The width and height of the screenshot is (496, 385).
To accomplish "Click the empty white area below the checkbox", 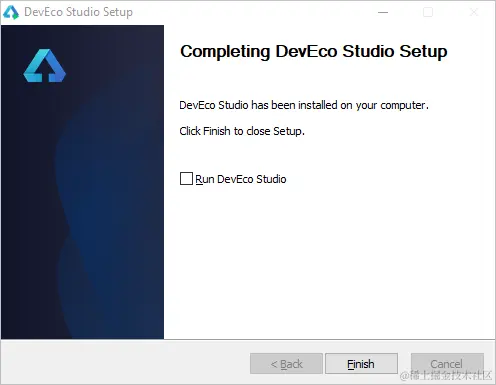I will coord(329,262).
